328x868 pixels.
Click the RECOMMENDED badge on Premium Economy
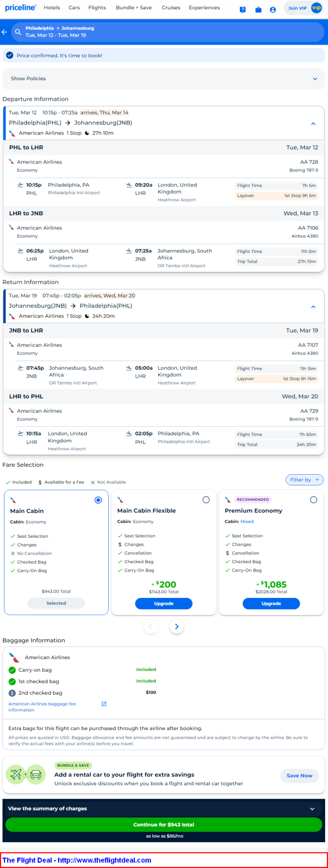pos(253,500)
